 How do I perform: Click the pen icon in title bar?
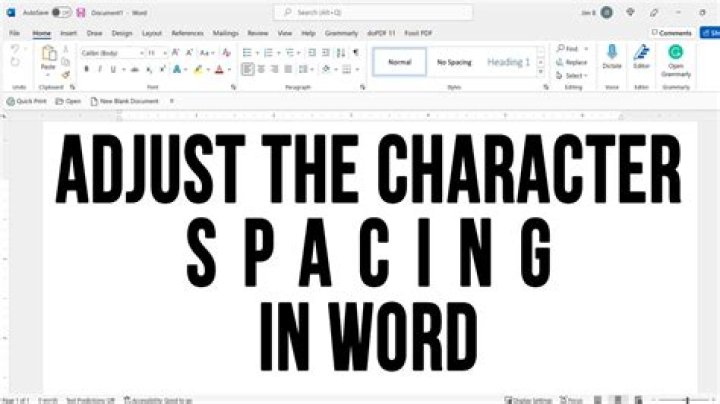tap(654, 12)
